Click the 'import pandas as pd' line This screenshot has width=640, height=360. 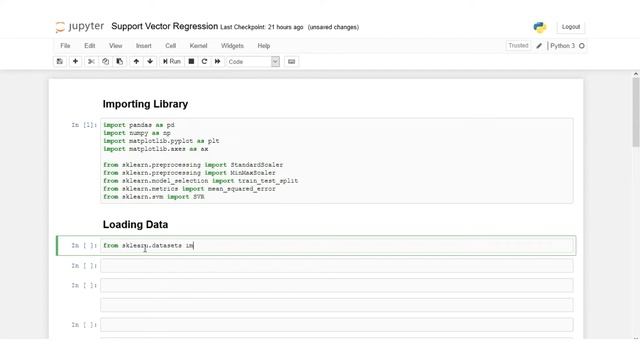pyautogui.click(x=139, y=125)
